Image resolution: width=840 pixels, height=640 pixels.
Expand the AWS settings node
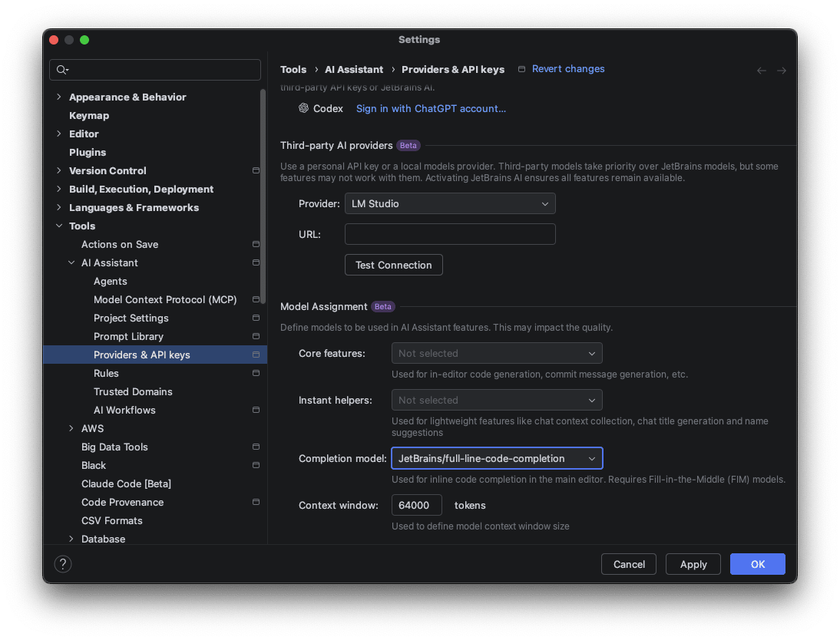[72, 428]
